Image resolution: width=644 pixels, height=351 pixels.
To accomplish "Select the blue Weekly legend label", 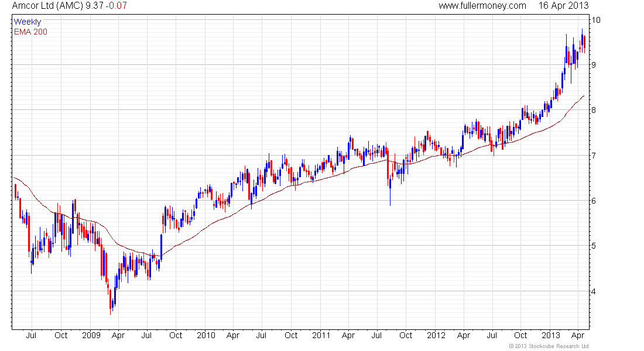I will click(28, 22).
